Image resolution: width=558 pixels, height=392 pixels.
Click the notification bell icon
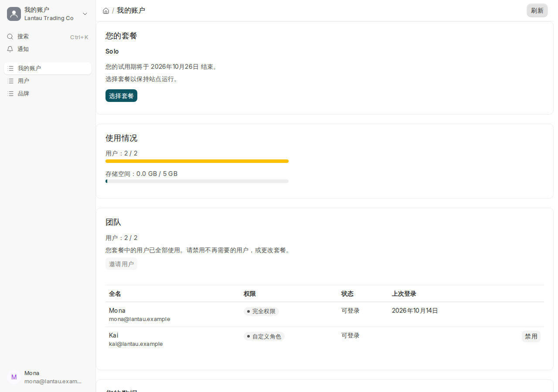10,49
